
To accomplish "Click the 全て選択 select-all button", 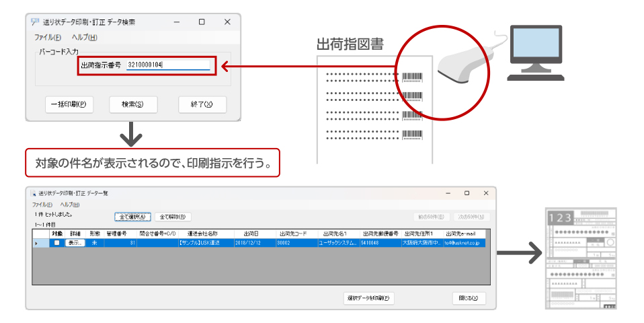I will click(x=133, y=217).
